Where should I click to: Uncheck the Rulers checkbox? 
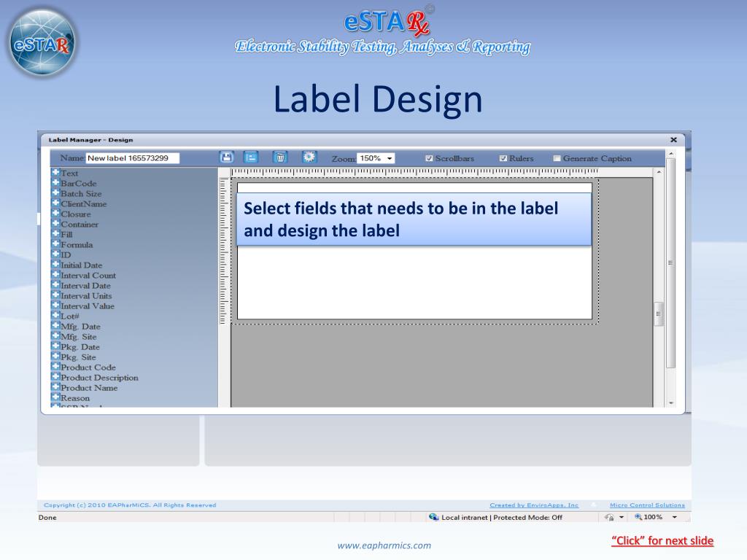tap(503, 158)
